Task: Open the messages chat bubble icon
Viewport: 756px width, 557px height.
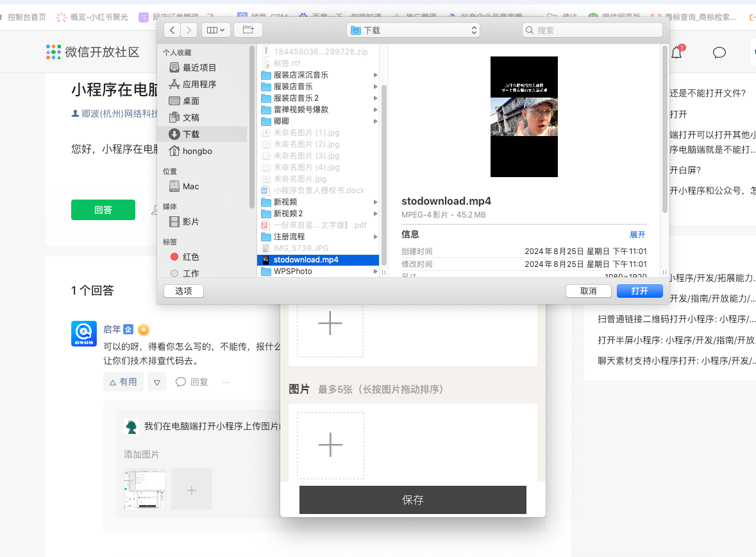Action: (x=719, y=53)
